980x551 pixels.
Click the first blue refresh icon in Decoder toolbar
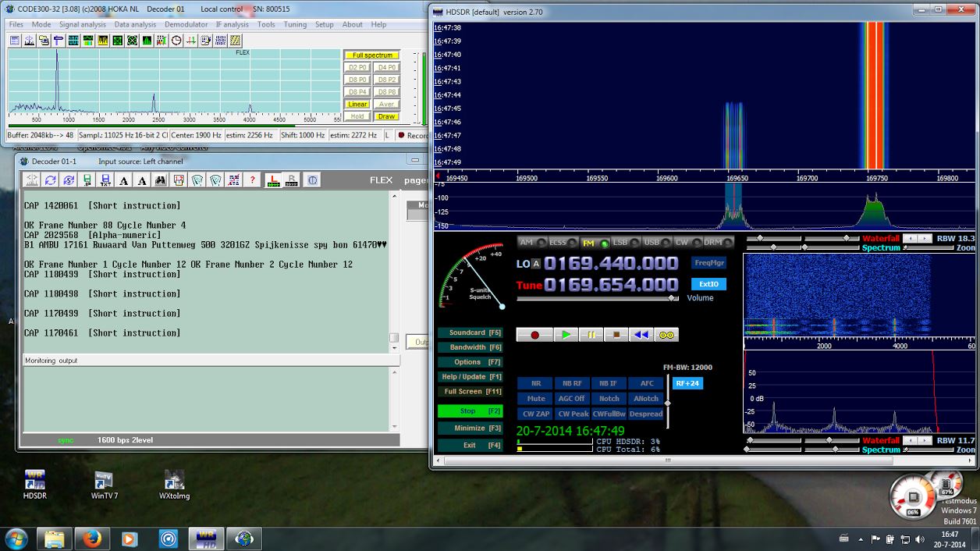pos(51,180)
